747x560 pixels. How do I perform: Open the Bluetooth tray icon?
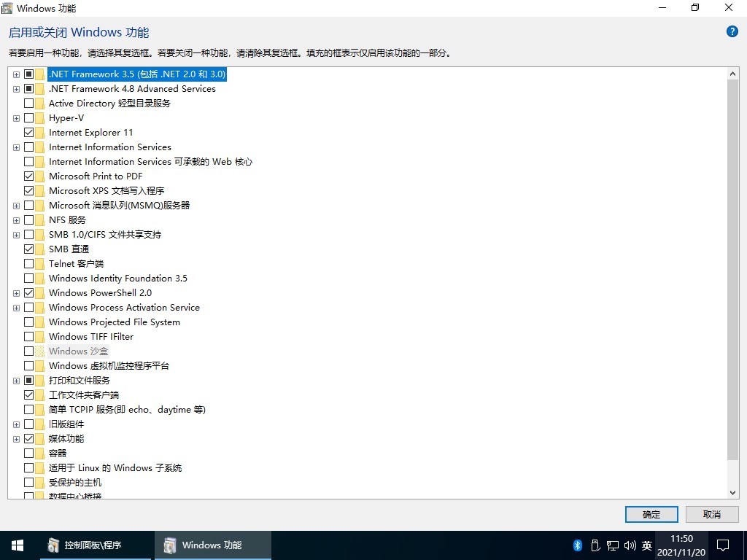pos(577,545)
